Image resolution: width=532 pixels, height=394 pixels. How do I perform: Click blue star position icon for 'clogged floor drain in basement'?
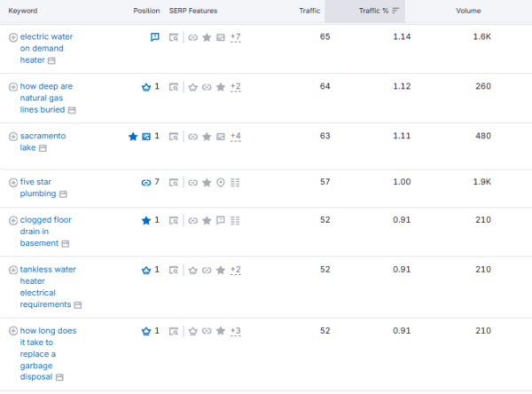tap(146, 220)
